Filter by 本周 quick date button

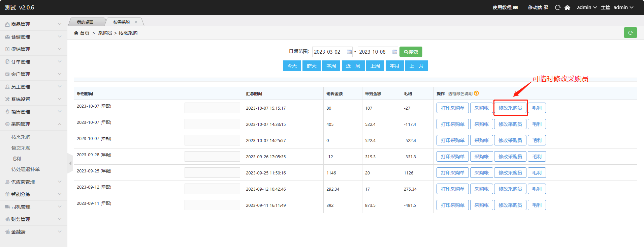click(331, 66)
